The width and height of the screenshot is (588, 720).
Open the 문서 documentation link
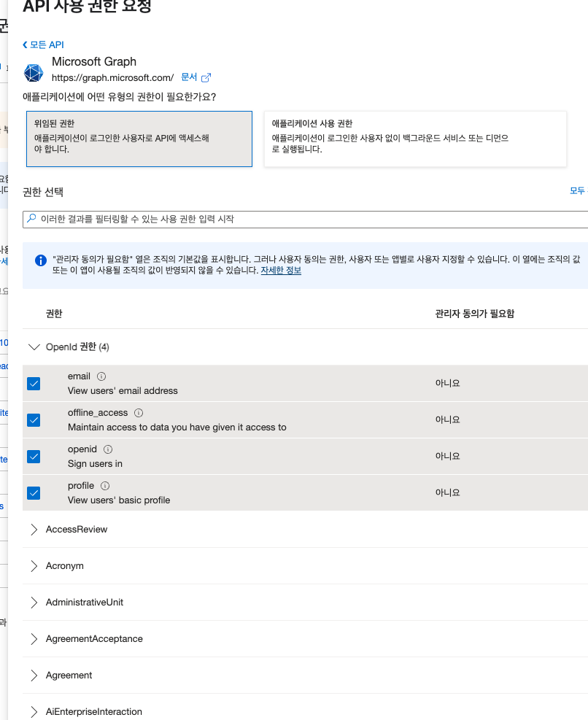point(189,77)
